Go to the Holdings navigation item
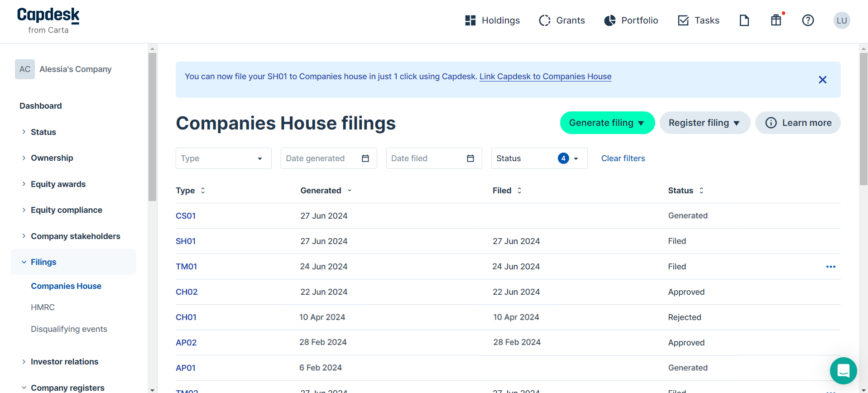 tap(492, 20)
